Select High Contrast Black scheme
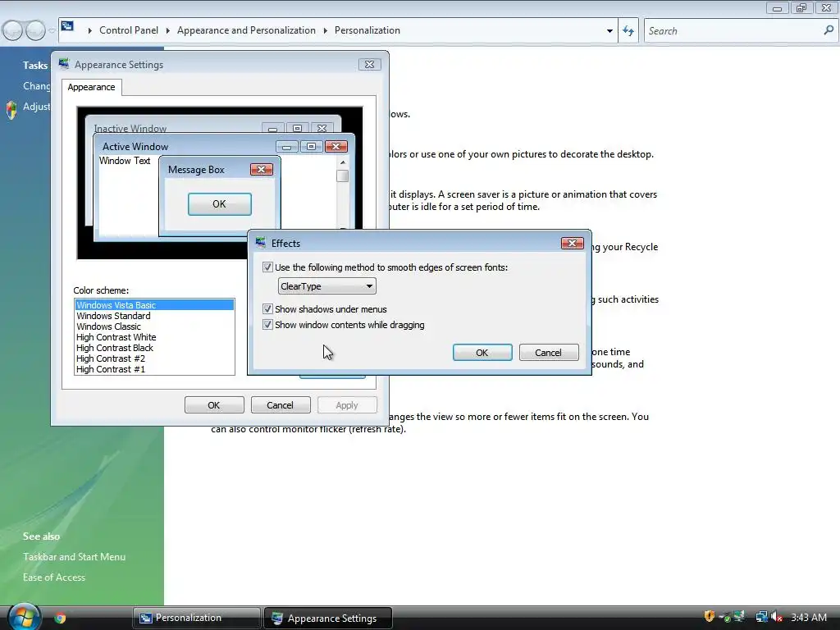This screenshot has width=840, height=630. point(154,348)
